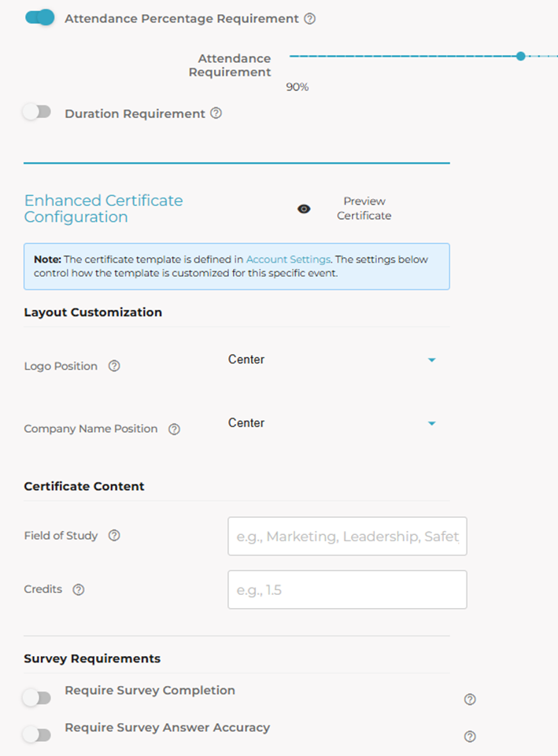Disable the Attendance Percentage Requirement toggle
This screenshot has height=756, width=558.
coord(39,17)
